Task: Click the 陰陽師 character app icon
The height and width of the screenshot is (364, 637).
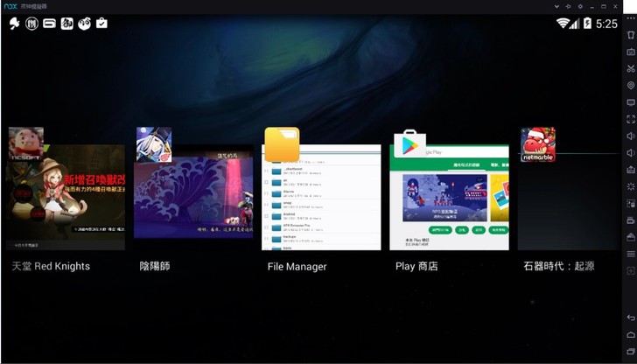Action: (154, 144)
